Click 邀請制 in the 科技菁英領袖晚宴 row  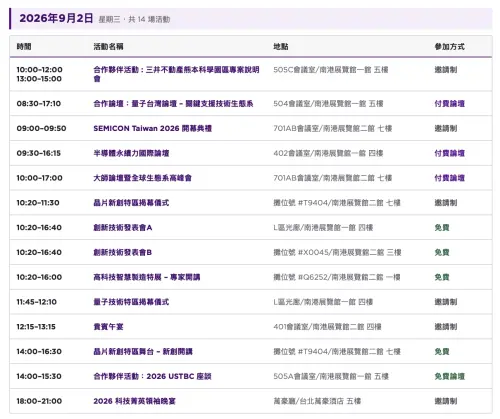446,401
